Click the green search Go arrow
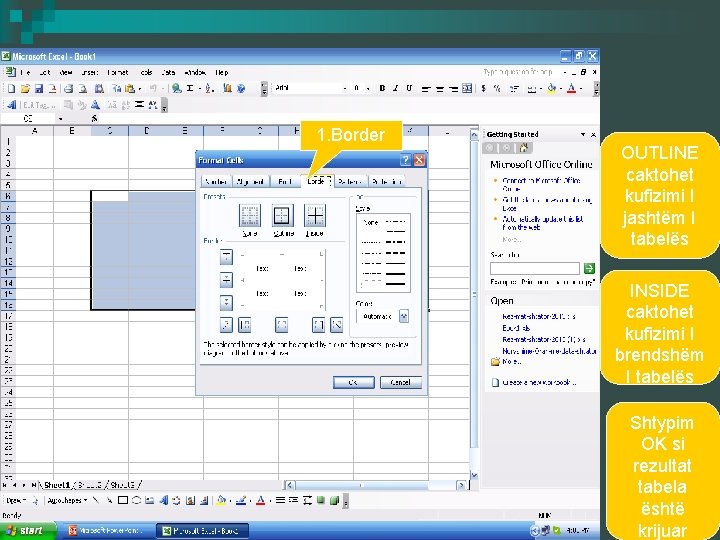The image size is (720, 540). (x=589, y=268)
